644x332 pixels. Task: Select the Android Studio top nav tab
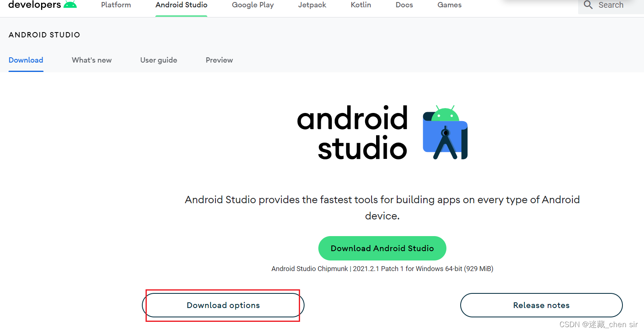tap(181, 5)
